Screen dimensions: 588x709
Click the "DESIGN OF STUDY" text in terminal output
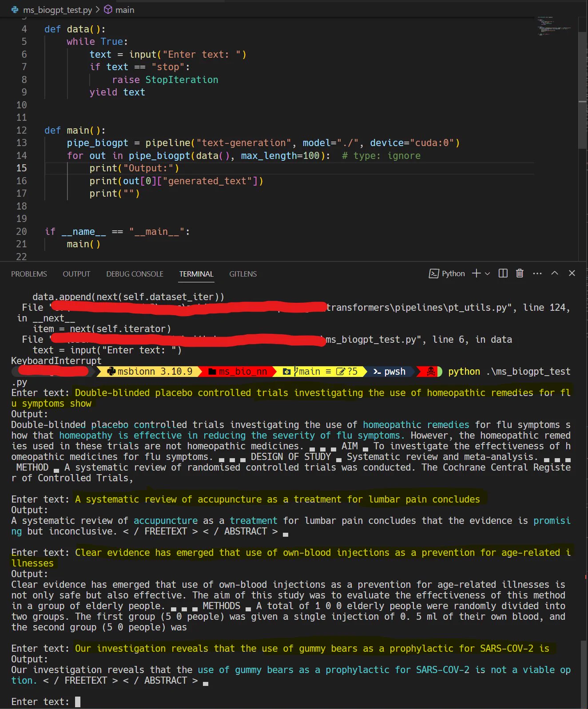[x=291, y=457]
